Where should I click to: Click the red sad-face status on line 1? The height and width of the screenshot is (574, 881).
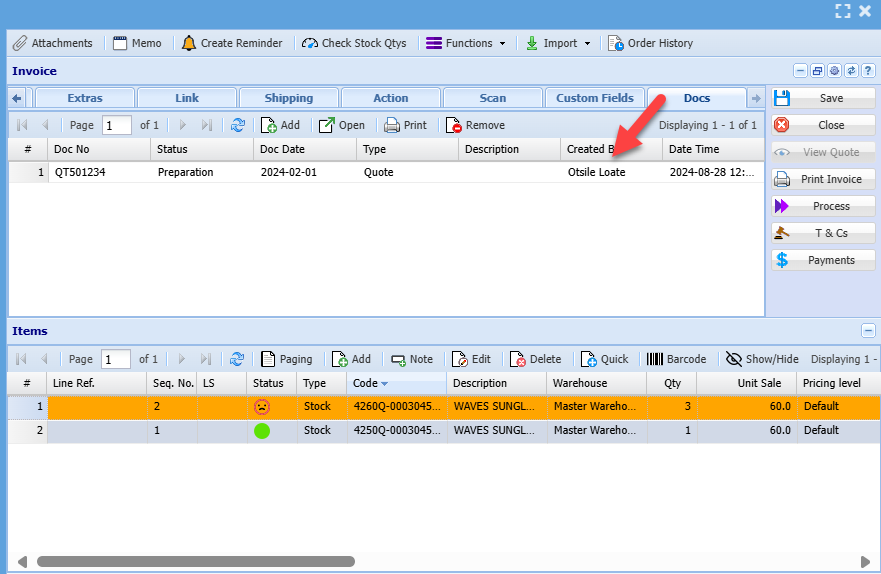(x=262, y=407)
